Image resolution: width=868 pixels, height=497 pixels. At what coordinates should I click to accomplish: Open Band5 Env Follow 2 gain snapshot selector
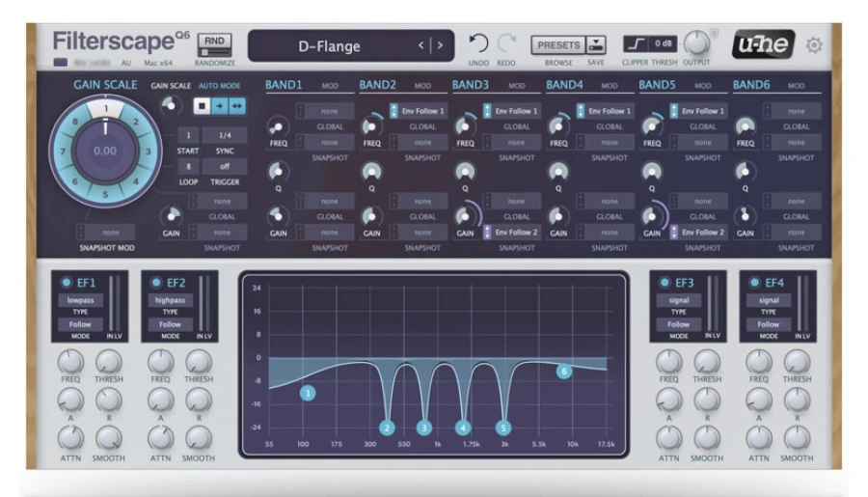point(698,233)
